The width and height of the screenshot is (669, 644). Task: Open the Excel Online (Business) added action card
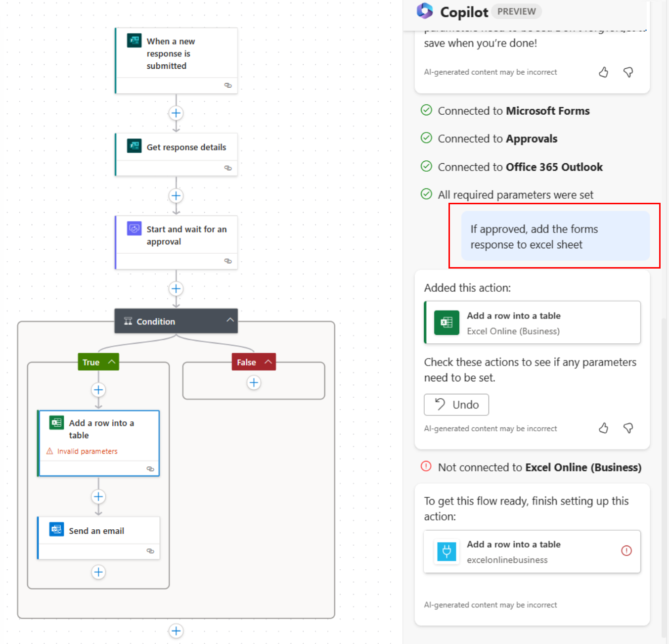tap(533, 322)
